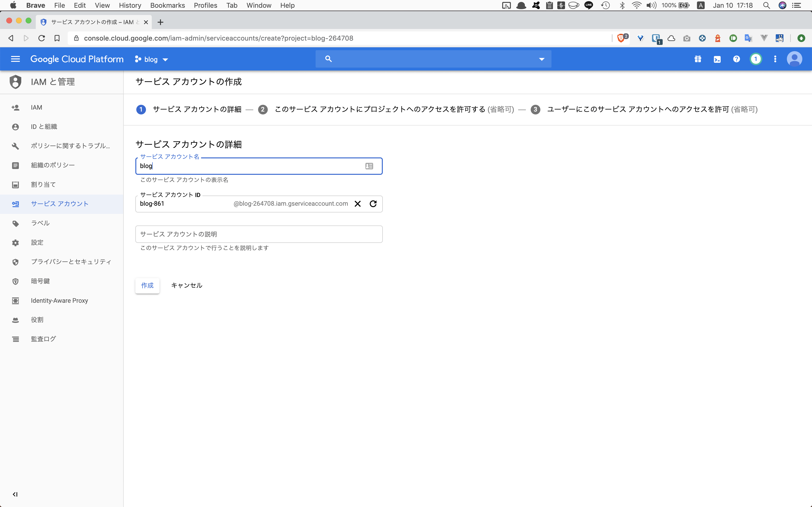Screen dimensions: 812x507
Task: Click the 作成 button
Action: [147, 285]
